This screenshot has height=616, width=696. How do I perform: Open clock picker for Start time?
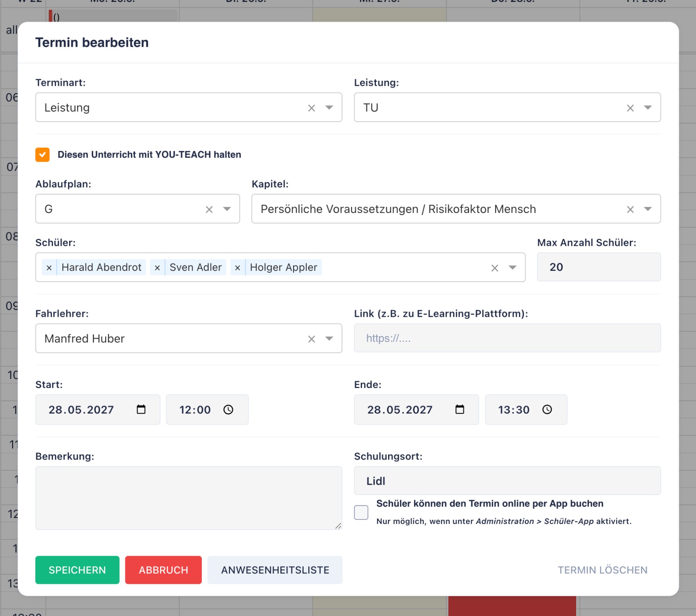click(229, 409)
